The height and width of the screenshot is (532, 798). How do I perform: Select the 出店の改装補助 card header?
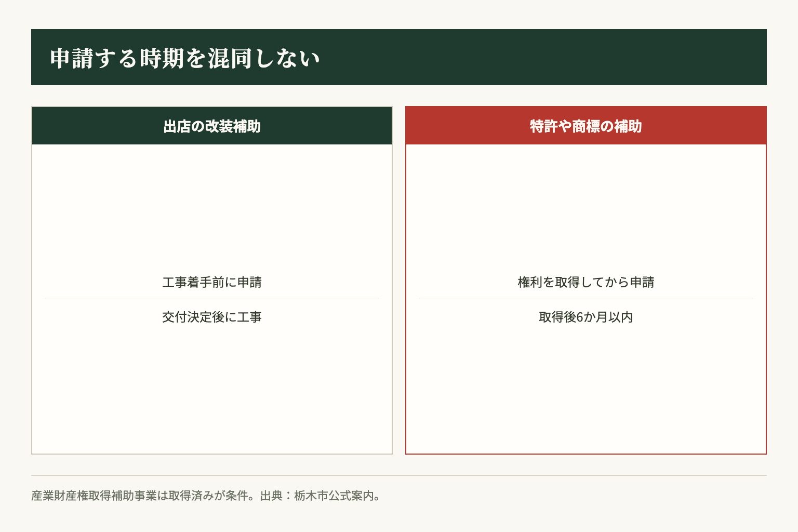(212, 126)
